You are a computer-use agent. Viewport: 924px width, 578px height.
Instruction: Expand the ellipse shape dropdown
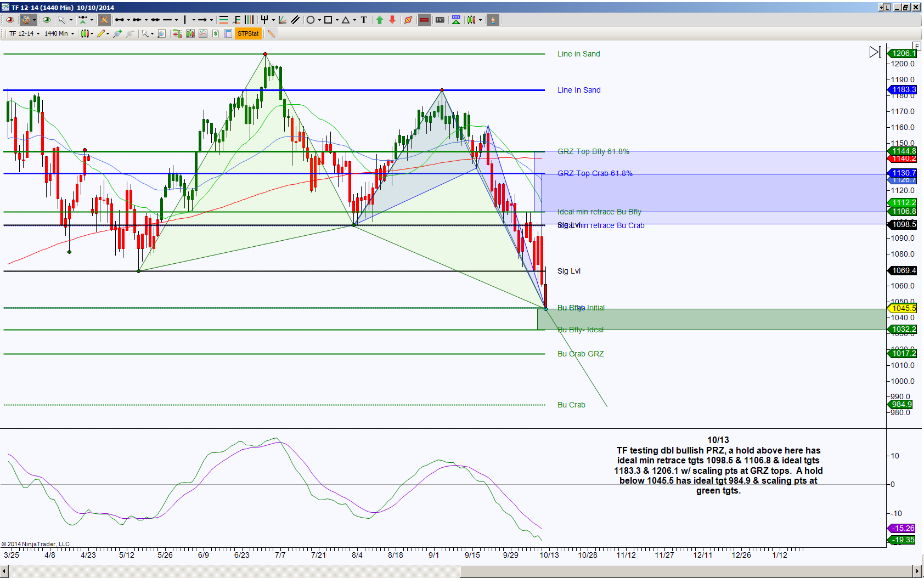(x=319, y=20)
